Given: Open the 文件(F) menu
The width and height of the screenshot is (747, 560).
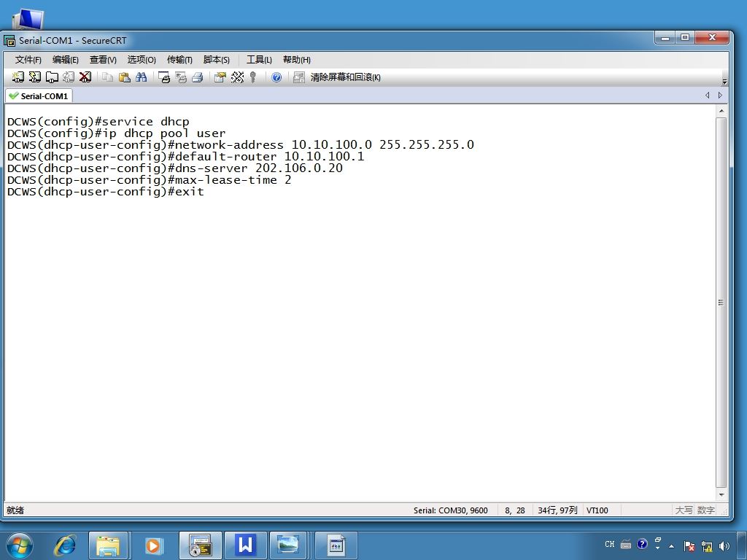Looking at the screenshot, I should click(28, 60).
